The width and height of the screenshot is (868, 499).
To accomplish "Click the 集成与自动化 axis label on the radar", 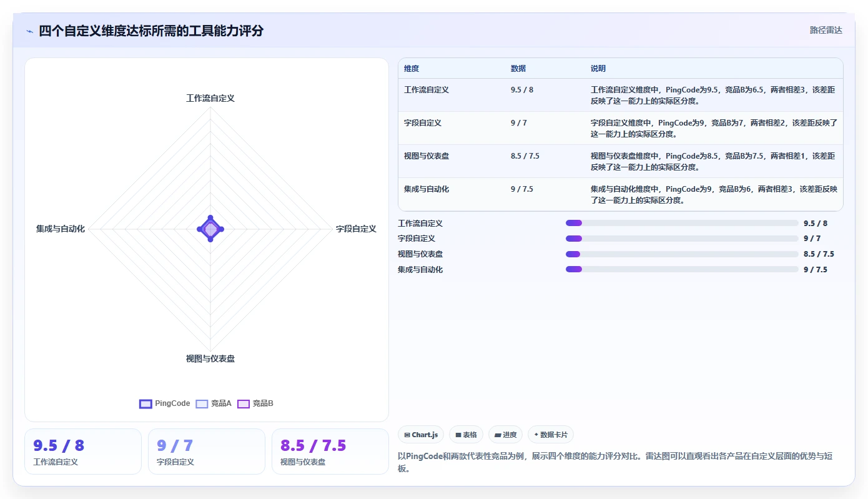I will [x=61, y=229].
